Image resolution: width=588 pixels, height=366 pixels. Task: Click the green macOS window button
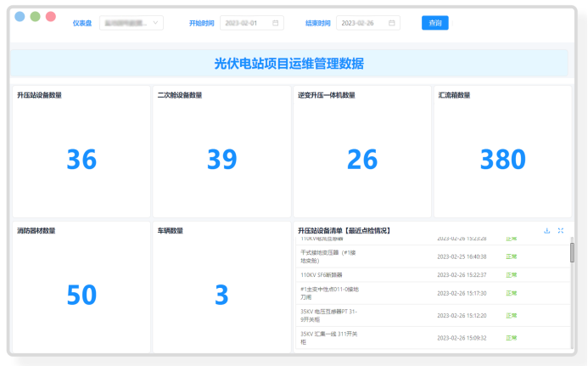pos(35,16)
